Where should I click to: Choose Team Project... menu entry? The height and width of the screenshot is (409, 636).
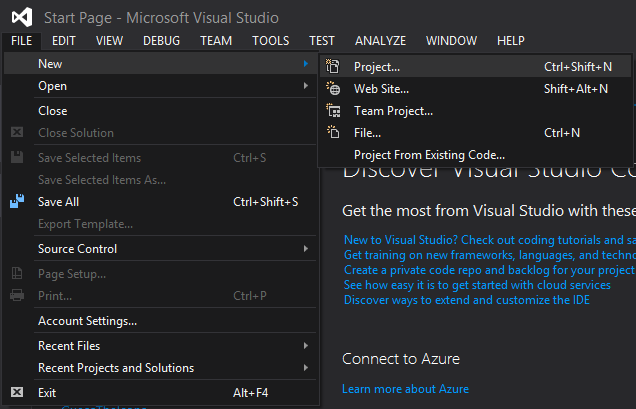pos(475,110)
